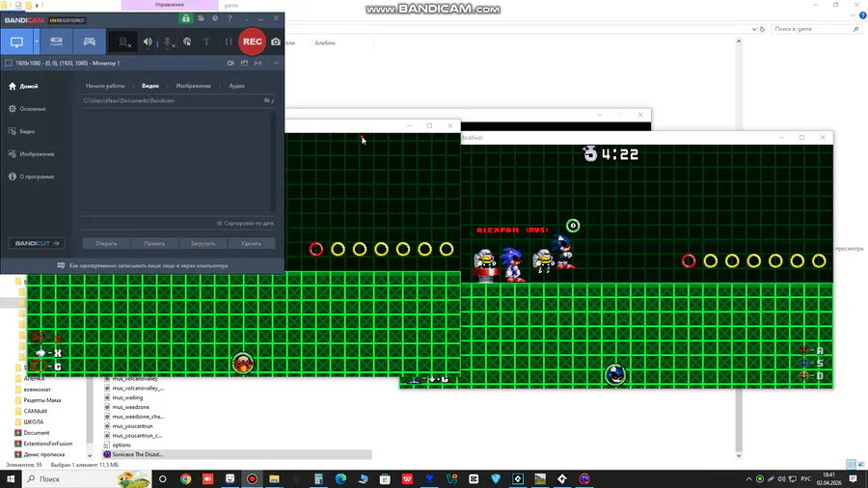Open the Calculator from the taskbar
The image size is (868, 488).
[x=318, y=479]
